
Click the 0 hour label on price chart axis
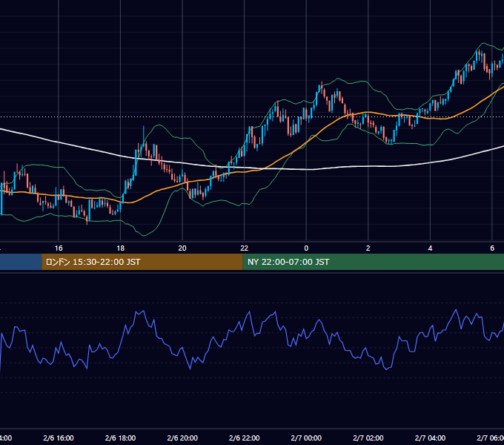click(306, 248)
